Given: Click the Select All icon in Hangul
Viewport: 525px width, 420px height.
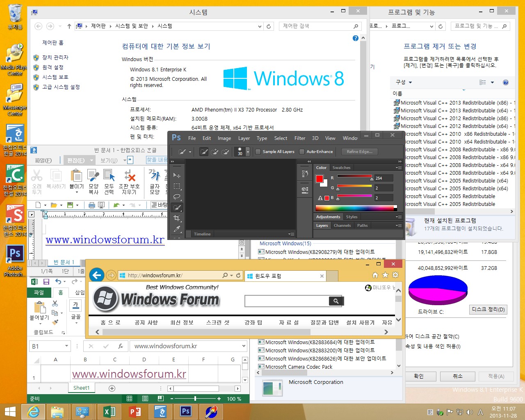Looking at the screenshot, I should [109, 176].
